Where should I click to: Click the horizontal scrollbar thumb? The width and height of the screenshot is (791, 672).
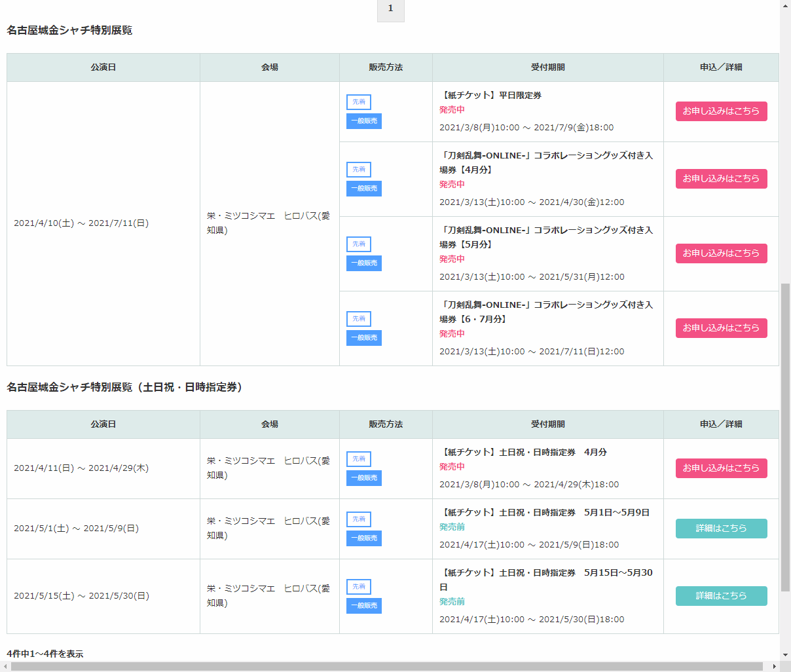pos(386,667)
